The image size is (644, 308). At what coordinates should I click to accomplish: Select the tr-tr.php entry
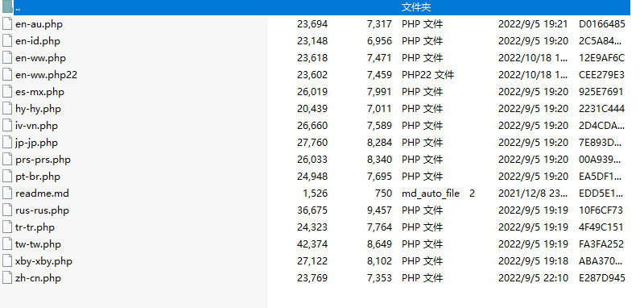coord(35,227)
